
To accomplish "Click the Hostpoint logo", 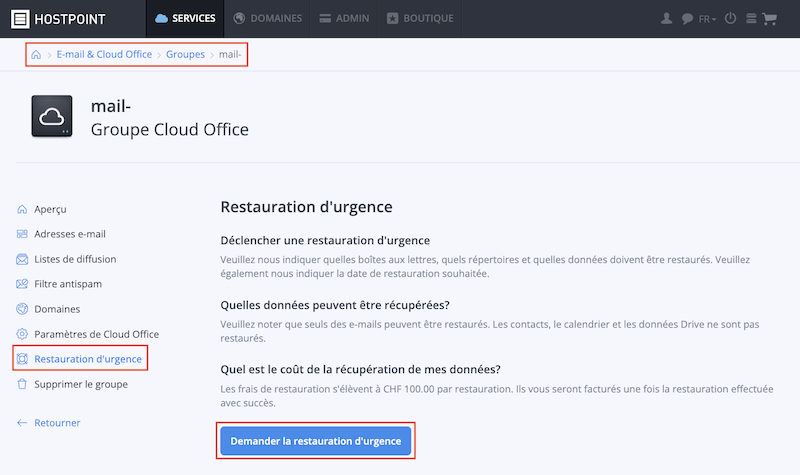I will [x=58, y=19].
